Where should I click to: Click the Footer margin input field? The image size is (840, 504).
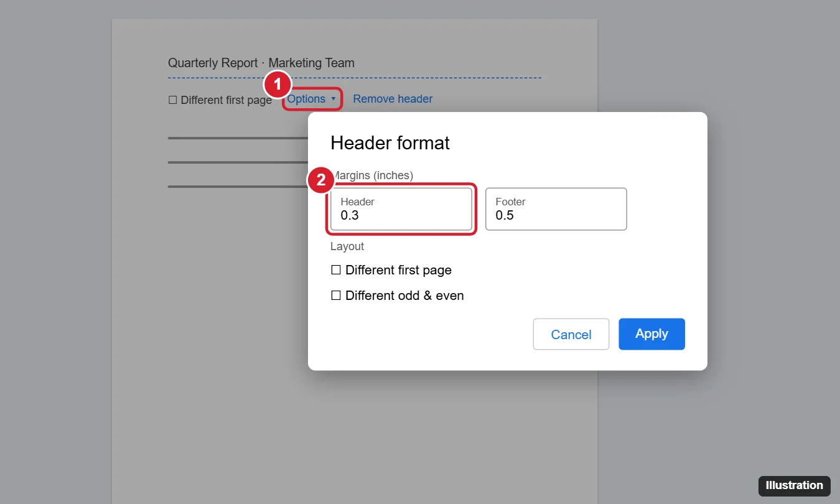[556, 209]
